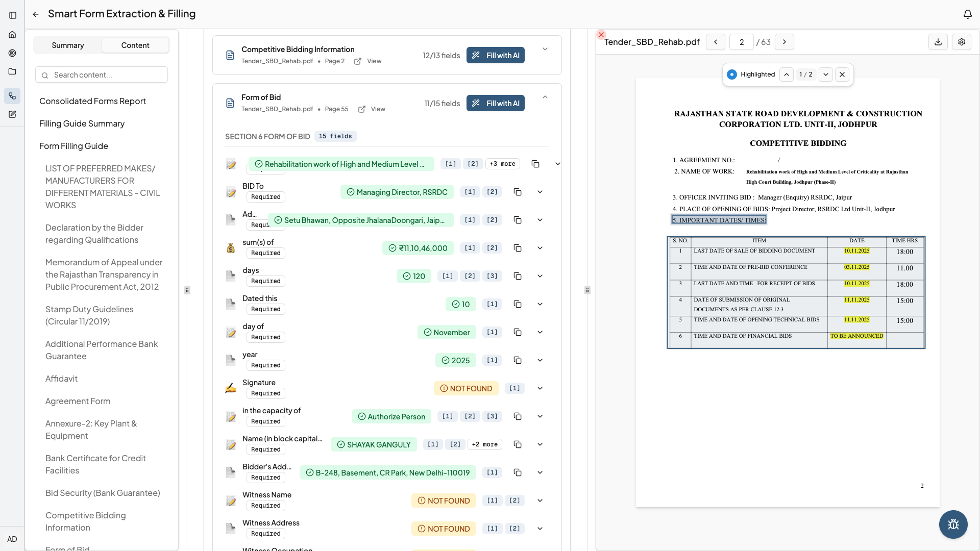Open PDF viewer settings gear
980x551 pixels.
[x=962, y=42]
